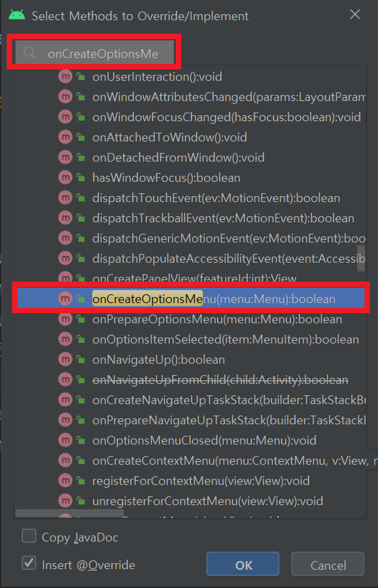
Task: Select onCreatePanelView(featureId:int):View row
Action: (190, 278)
